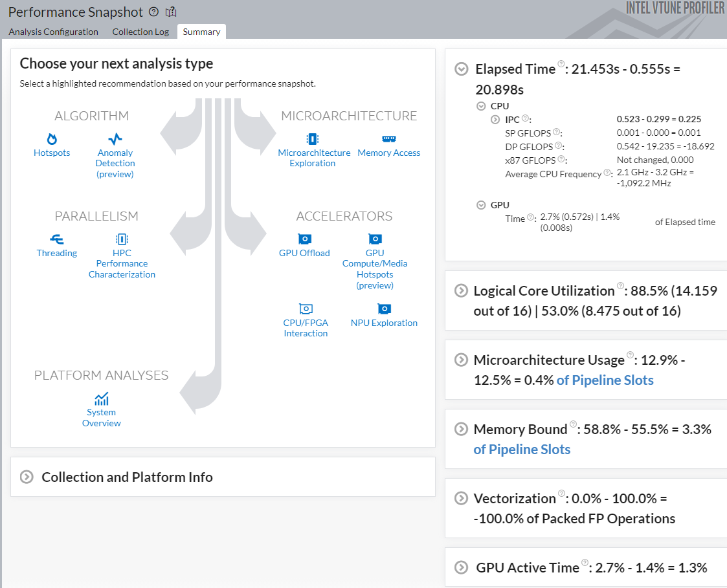Click the Hotspots flame icon

coord(52,139)
